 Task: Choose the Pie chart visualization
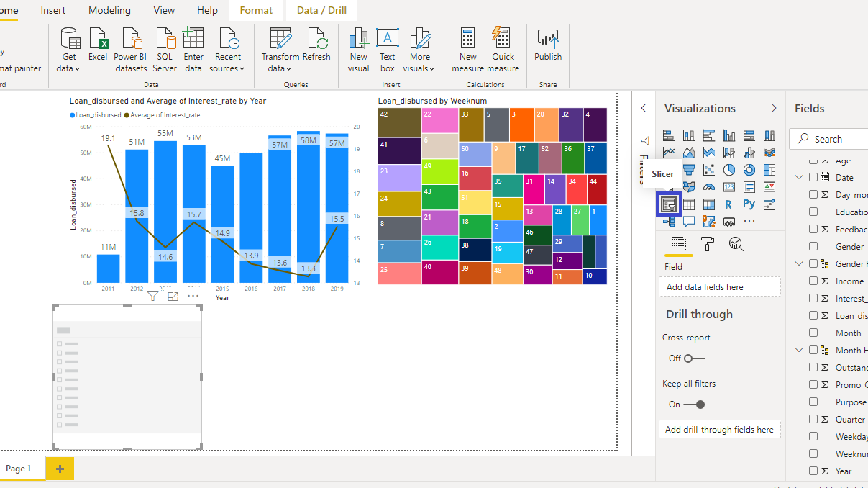click(x=728, y=170)
